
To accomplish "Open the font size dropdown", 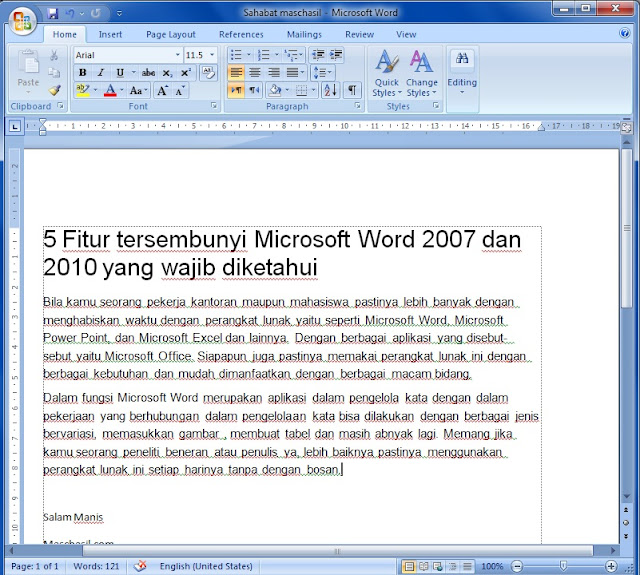I will (212, 55).
